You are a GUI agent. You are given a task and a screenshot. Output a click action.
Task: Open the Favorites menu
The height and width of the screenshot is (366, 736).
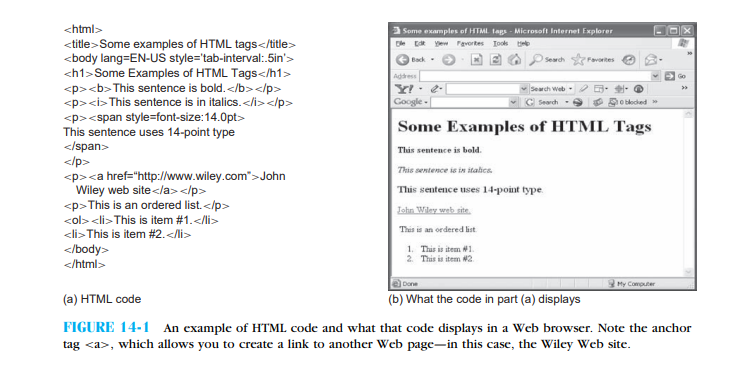[x=470, y=43]
